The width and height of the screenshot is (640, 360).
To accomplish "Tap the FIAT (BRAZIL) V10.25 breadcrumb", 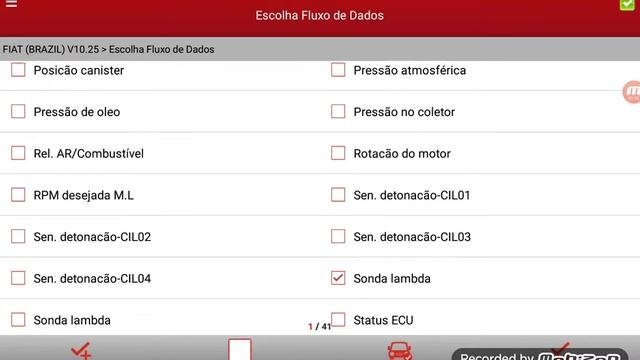I will [x=51, y=49].
